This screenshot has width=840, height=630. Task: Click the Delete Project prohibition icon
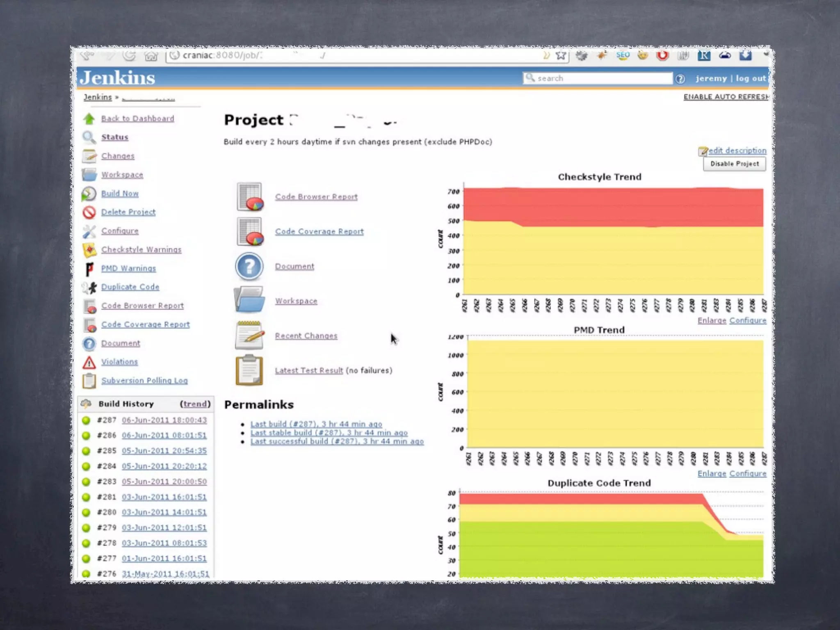89,212
